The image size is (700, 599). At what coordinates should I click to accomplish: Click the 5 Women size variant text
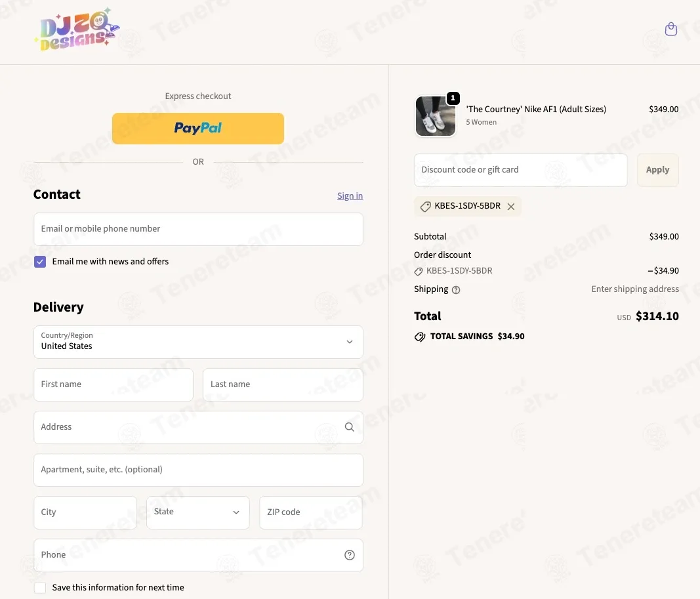pos(482,122)
